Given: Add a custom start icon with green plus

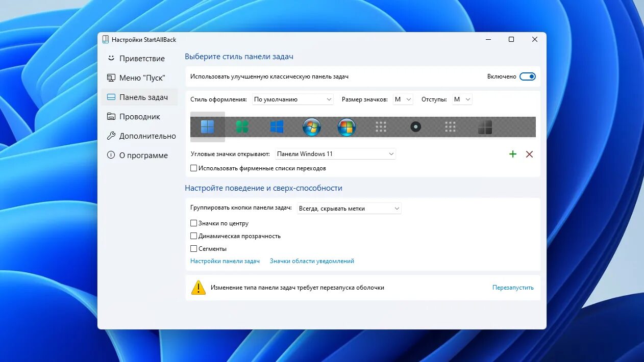Looking at the screenshot, I should [513, 154].
